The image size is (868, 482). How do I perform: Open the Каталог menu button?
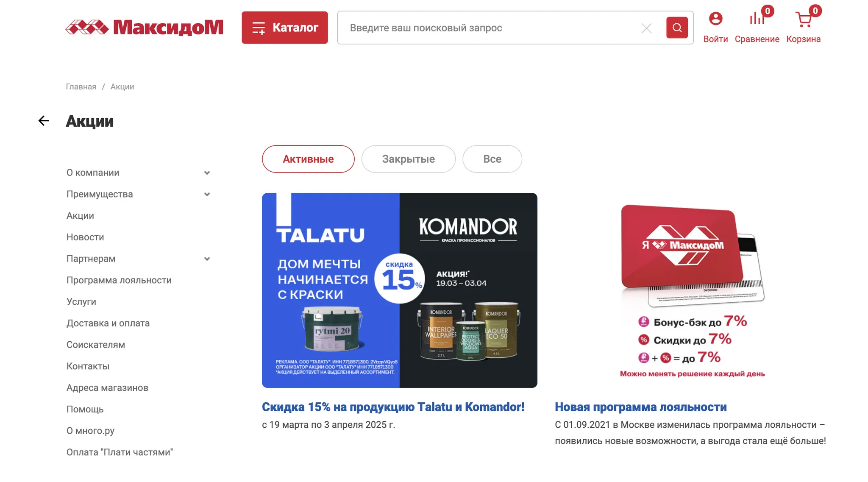click(285, 28)
